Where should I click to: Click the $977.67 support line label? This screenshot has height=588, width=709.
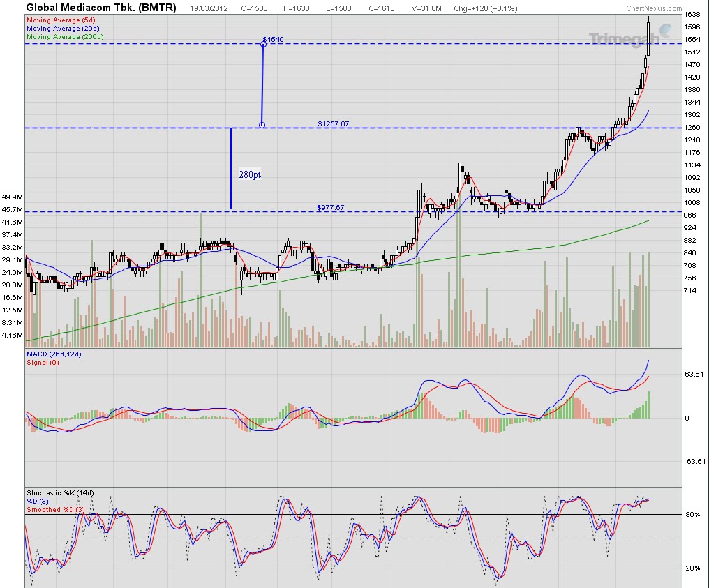(x=331, y=208)
